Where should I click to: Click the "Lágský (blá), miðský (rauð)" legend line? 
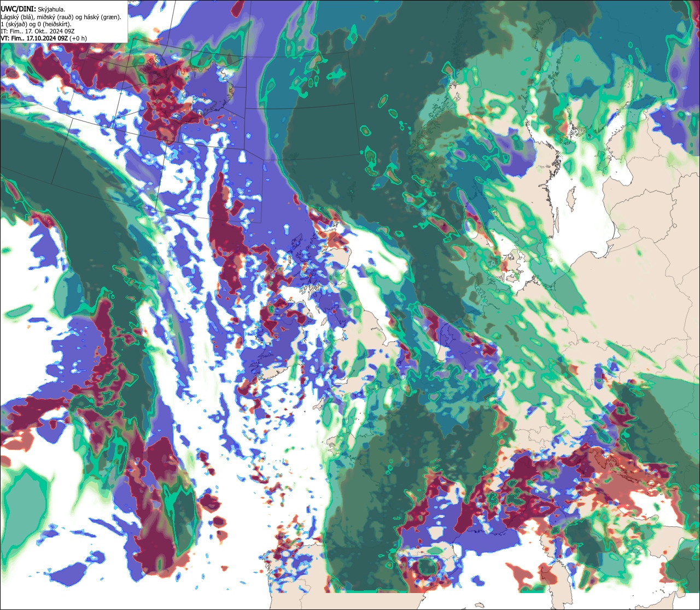[x=61, y=17]
